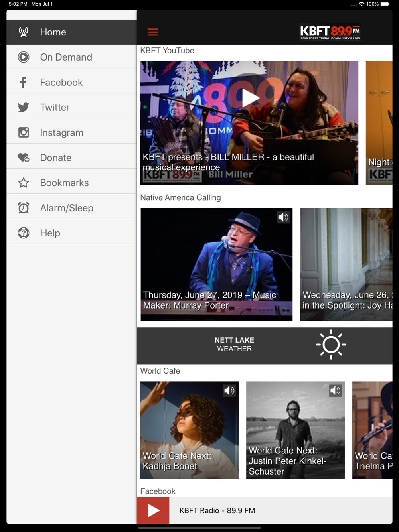Viewport: 399px width, 532px height.
Task: Click the Instagram camera icon
Action: pos(24,132)
